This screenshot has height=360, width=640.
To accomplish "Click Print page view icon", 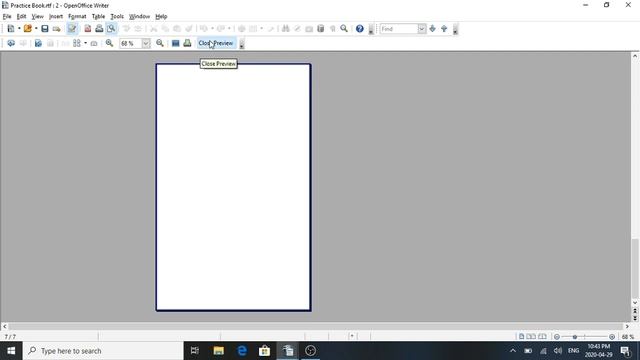I will click(x=187, y=43).
